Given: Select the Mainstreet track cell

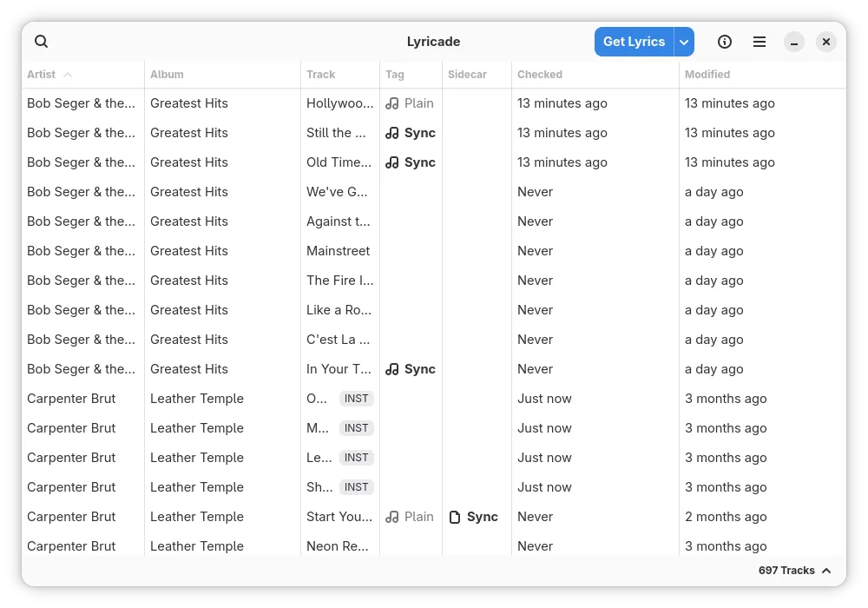Looking at the screenshot, I should click(339, 251).
